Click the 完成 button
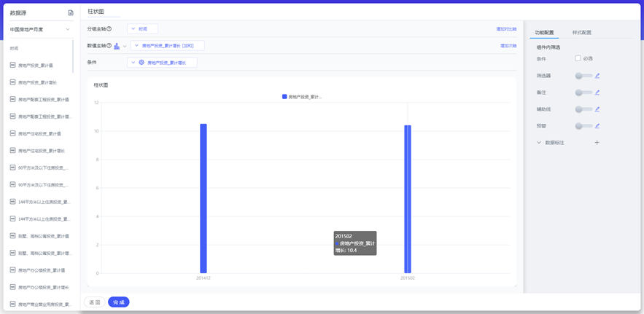This screenshot has width=644, height=314. point(118,302)
